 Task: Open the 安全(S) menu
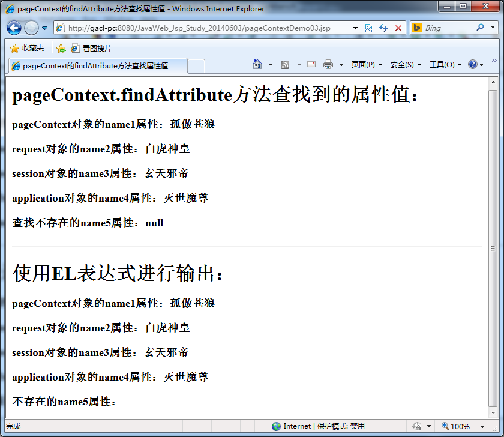(x=406, y=65)
